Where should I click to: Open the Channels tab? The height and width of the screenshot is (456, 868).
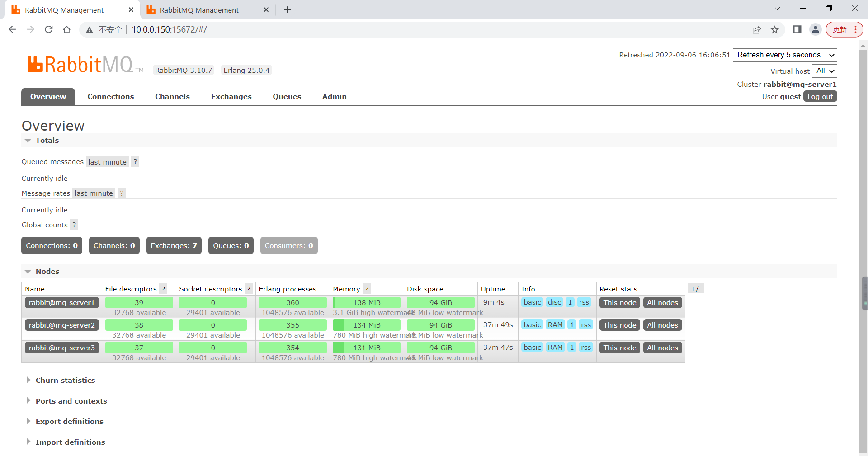[172, 96]
